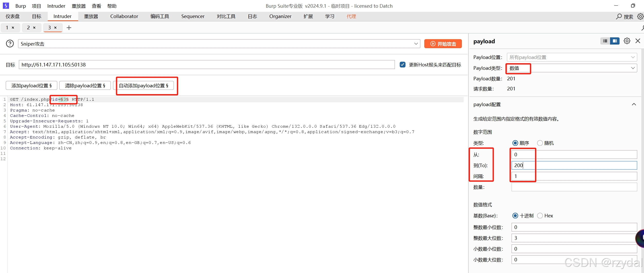Switch to the 代理 tab
The width and height of the screenshot is (644, 273).
coord(351,16)
